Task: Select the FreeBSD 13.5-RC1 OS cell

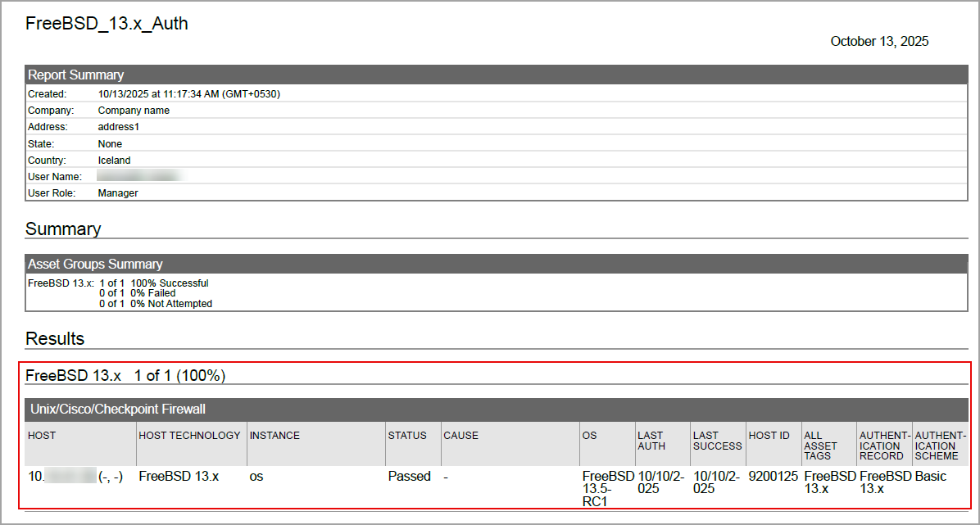Action: click(x=608, y=489)
